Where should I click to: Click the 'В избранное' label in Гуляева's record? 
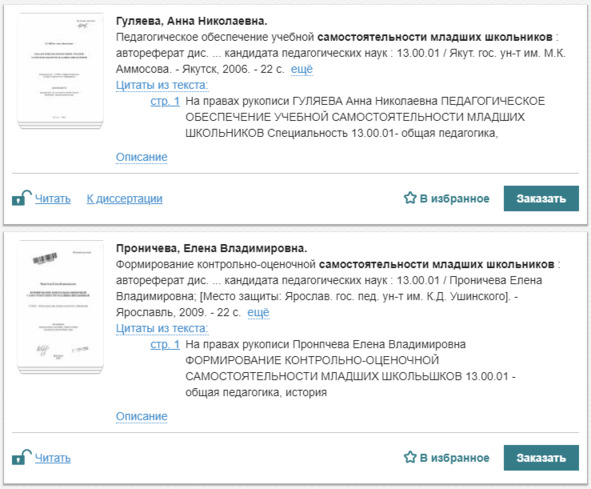(455, 198)
